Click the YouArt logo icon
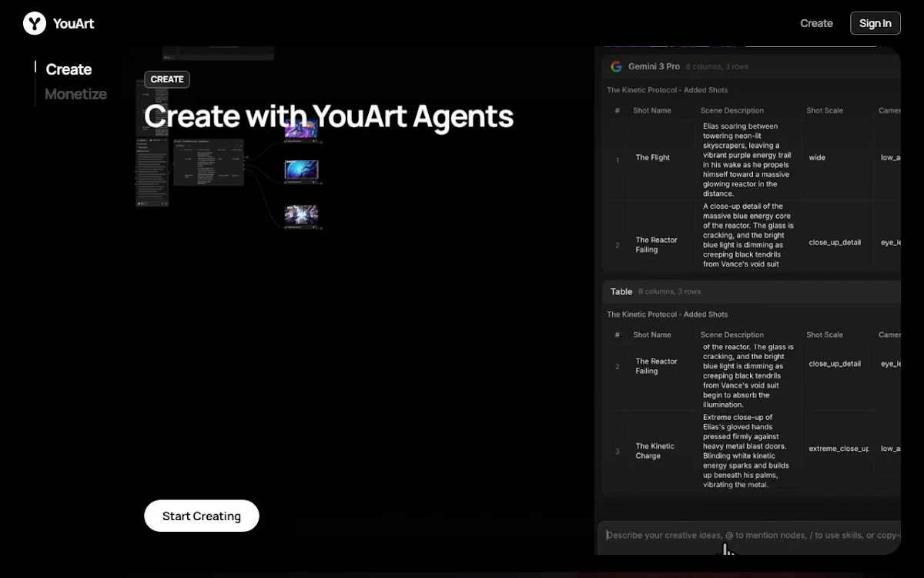924x578 pixels. click(35, 23)
